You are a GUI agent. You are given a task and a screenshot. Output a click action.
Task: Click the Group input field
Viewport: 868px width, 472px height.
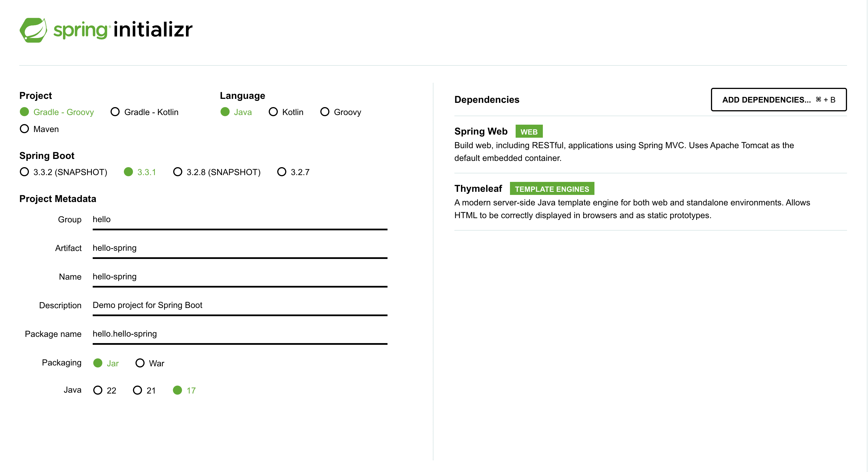tap(240, 220)
